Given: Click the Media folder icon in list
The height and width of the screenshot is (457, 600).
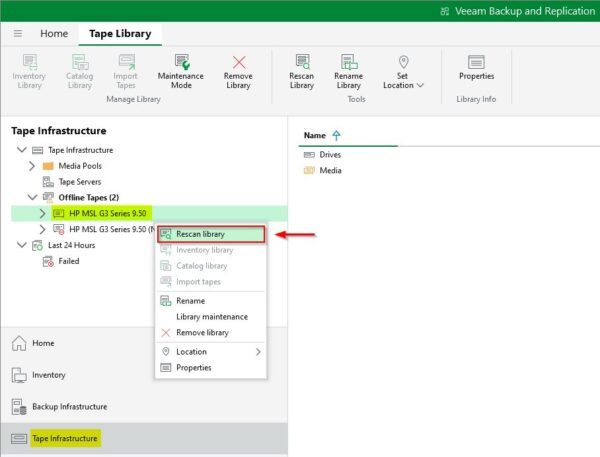Looking at the screenshot, I should (309, 170).
